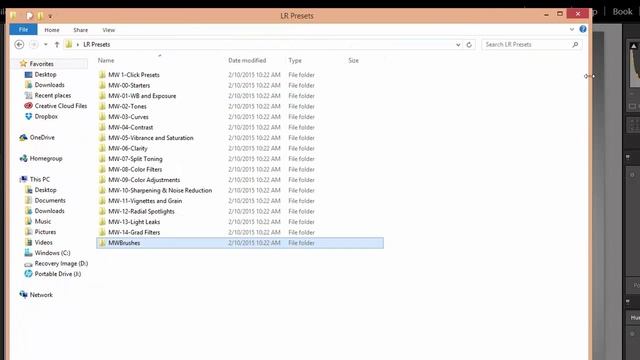Open address bar history dropdown

coord(458,44)
